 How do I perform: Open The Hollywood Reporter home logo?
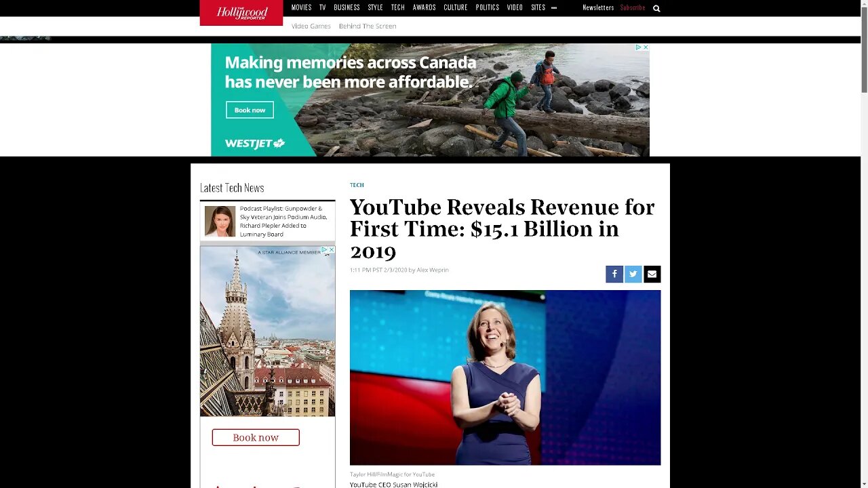coord(241,13)
